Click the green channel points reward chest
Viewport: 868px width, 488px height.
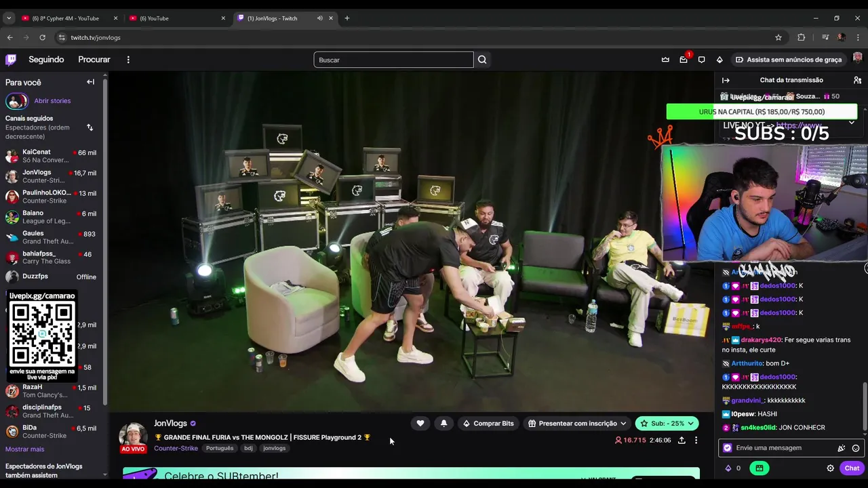click(x=759, y=468)
